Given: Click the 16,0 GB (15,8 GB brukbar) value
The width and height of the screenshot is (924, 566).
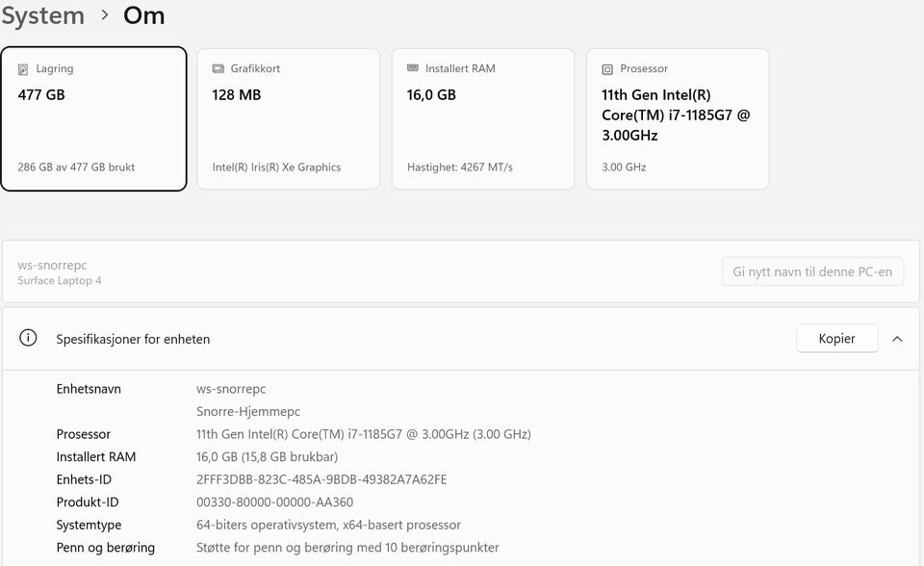Looking at the screenshot, I should tap(267, 457).
